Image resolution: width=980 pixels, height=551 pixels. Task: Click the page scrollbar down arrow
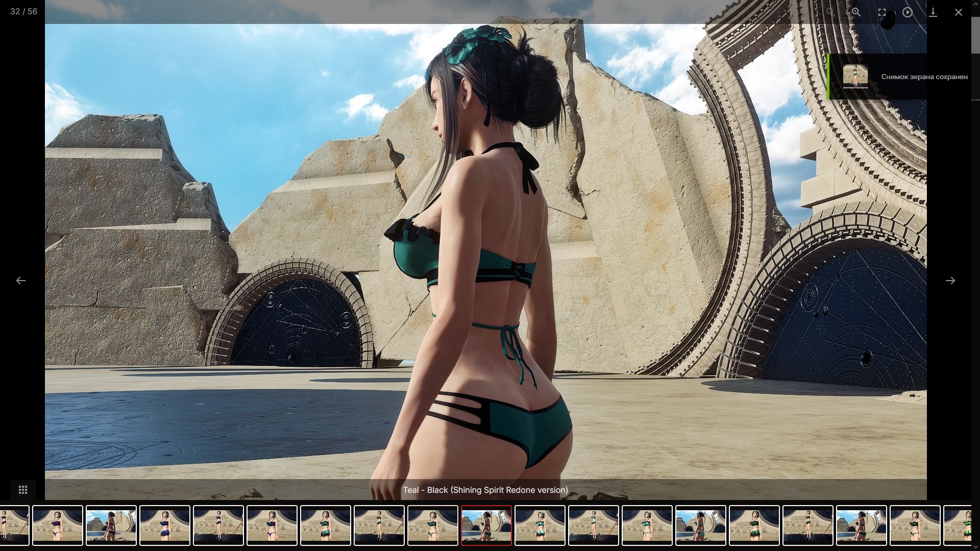pyautogui.click(x=975, y=547)
